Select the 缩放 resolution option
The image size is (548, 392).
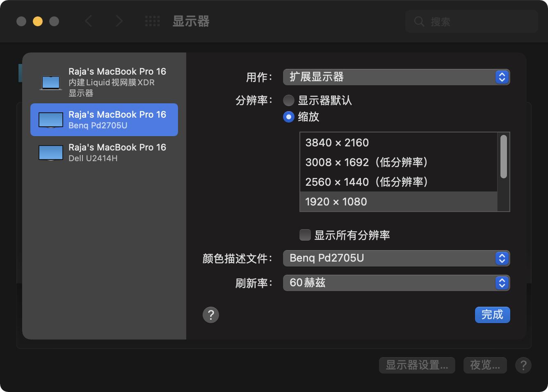(288, 117)
